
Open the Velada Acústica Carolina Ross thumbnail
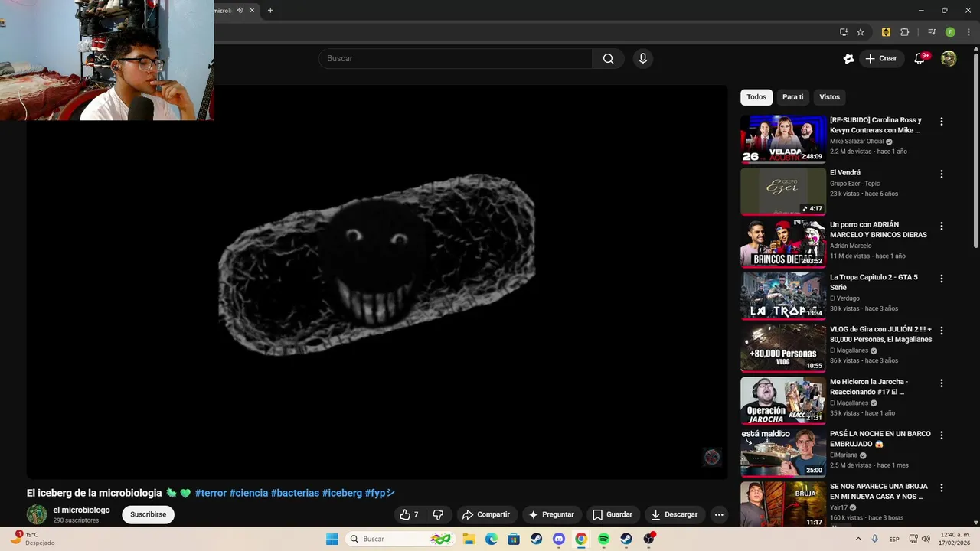783,139
